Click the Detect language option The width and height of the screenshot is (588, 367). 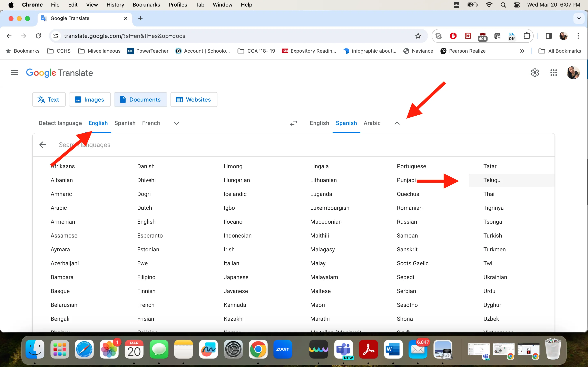pyautogui.click(x=60, y=123)
